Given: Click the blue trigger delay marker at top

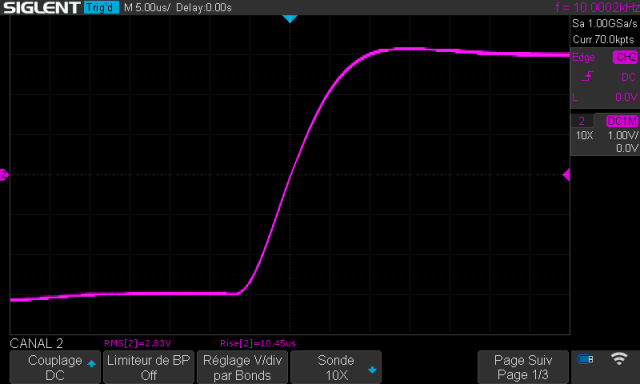Looking at the screenshot, I should click(290, 19).
